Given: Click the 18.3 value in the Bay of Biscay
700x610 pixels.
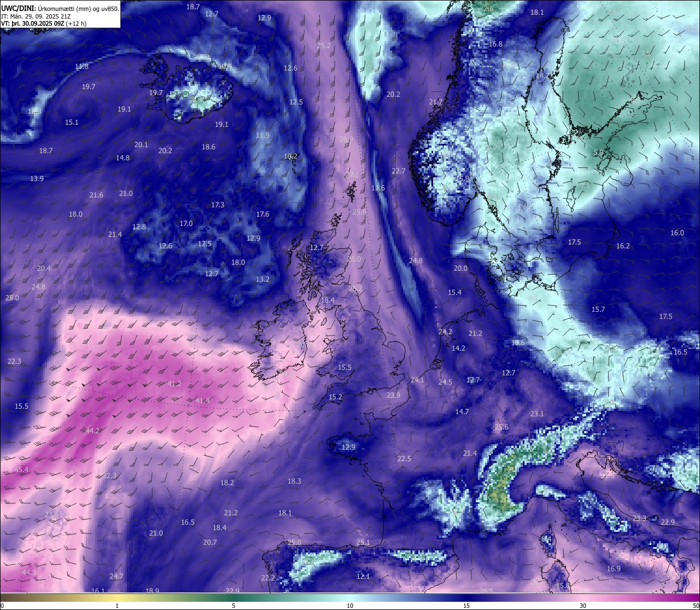Looking at the screenshot, I should tap(294, 481).
